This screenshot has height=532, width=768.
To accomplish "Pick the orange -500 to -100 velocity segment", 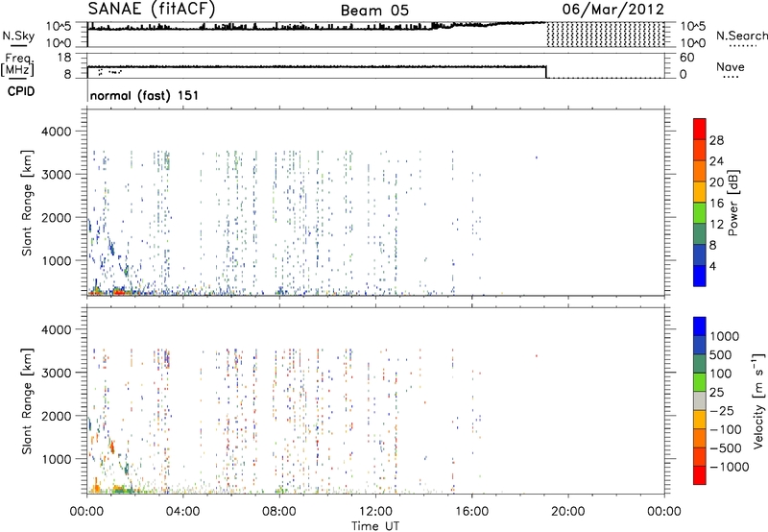I will 700,438.
